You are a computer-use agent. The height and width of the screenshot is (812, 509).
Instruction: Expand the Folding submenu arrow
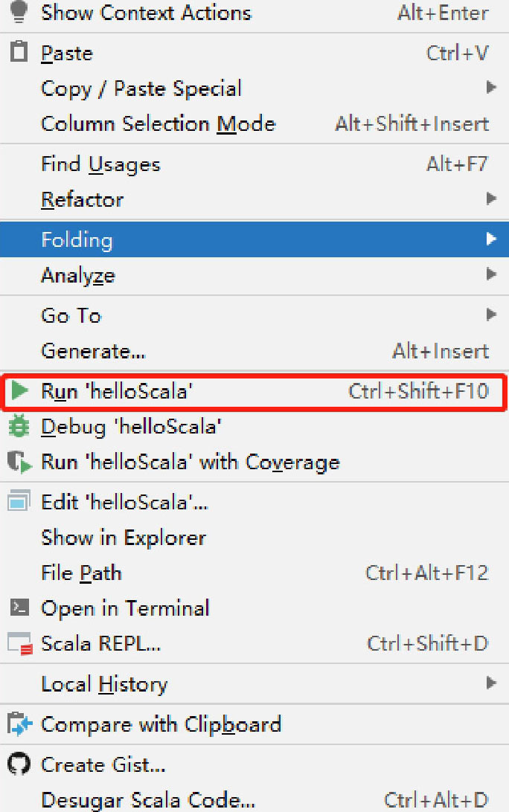[x=491, y=239]
